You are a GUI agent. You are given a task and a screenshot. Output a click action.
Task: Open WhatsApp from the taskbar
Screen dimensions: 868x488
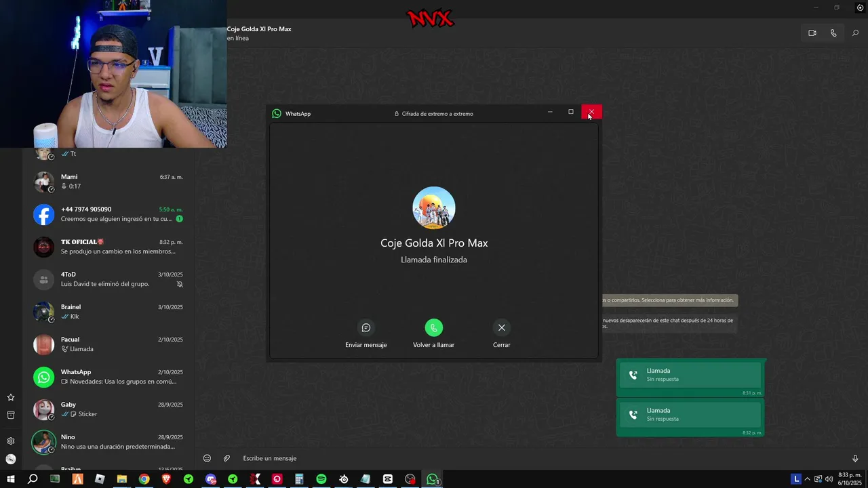click(x=433, y=479)
